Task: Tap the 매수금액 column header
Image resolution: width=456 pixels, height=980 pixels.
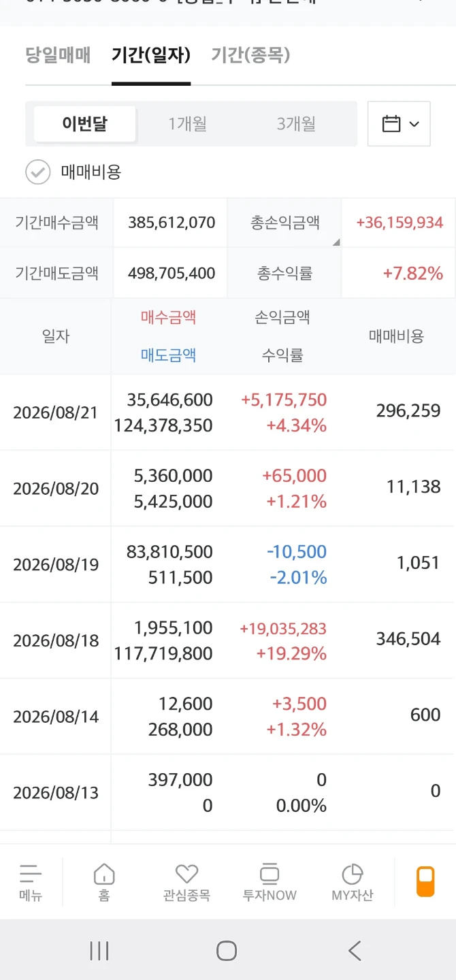Action: click(169, 316)
